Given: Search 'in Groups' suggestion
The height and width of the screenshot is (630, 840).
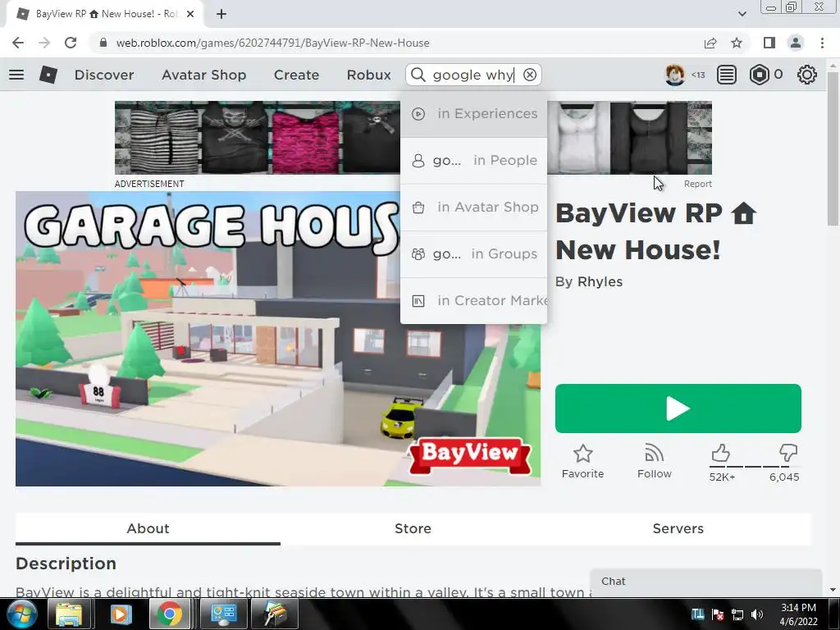Looking at the screenshot, I should 473,253.
